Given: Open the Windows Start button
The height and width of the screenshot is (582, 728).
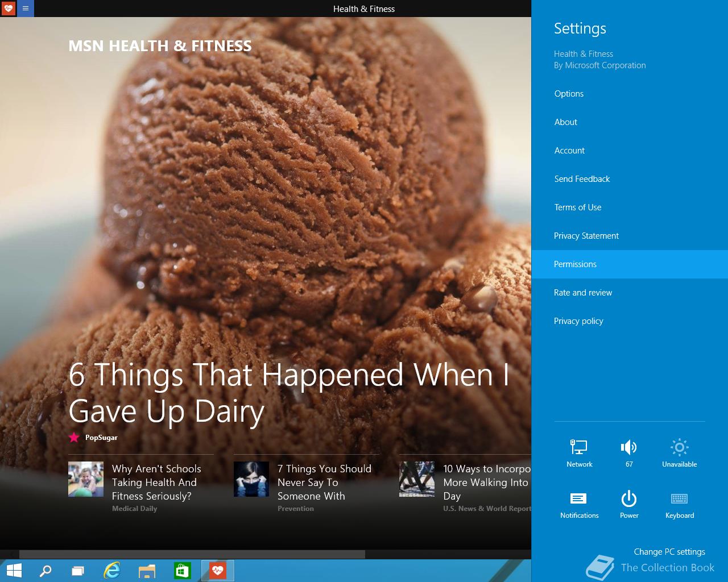Looking at the screenshot, I should click(14, 570).
